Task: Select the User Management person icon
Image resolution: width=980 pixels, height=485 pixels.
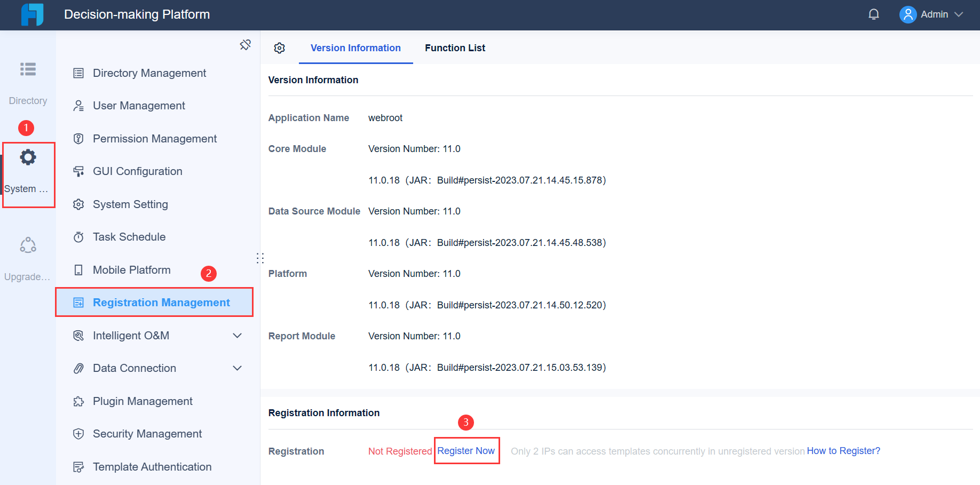Action: pyautogui.click(x=79, y=105)
